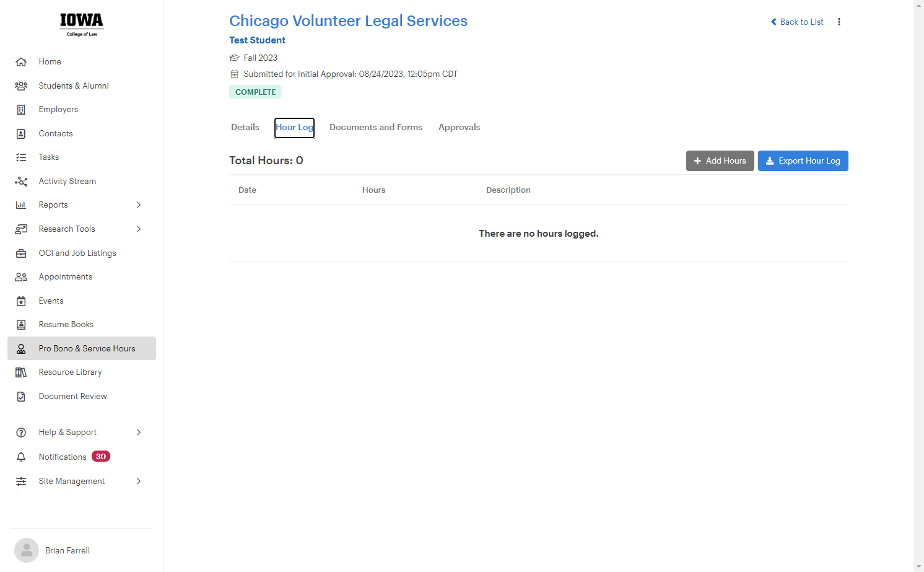Click the Reports bar chart icon
The image size is (924, 572).
click(21, 205)
